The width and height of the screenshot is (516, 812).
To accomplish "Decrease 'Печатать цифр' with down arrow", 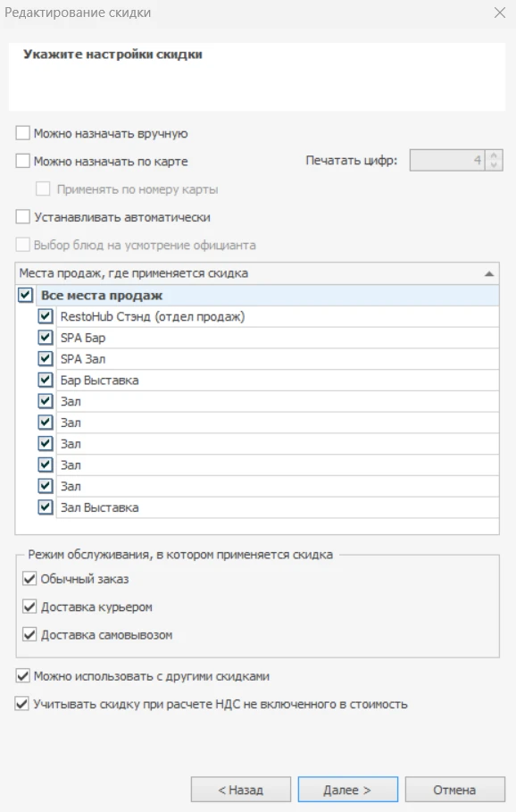I will tap(495, 164).
